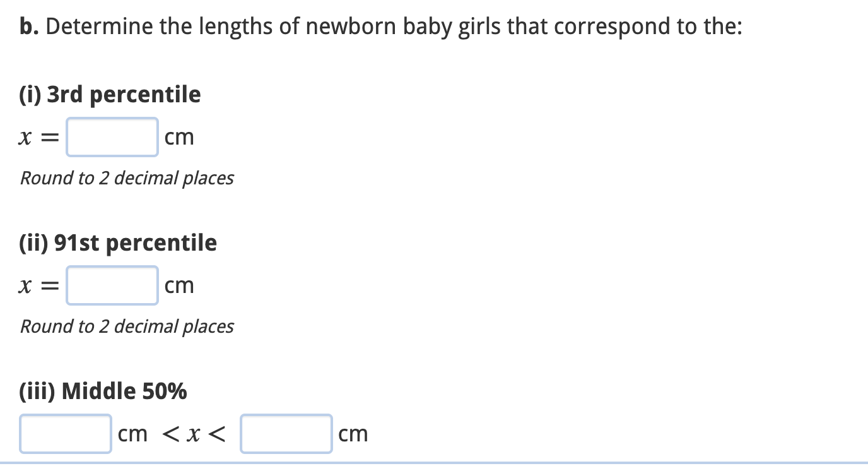Click the heading (iii) Middle 50%
Image resolution: width=868 pixels, height=466 pixels.
click(102, 391)
